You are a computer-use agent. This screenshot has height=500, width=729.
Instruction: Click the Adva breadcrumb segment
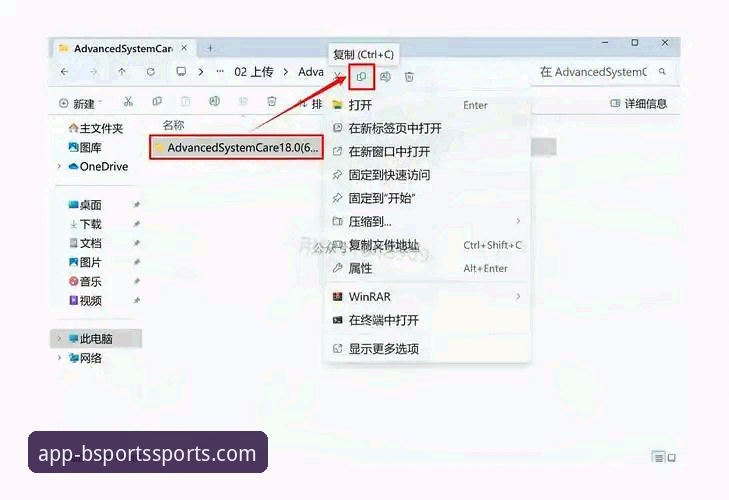pyautogui.click(x=311, y=72)
